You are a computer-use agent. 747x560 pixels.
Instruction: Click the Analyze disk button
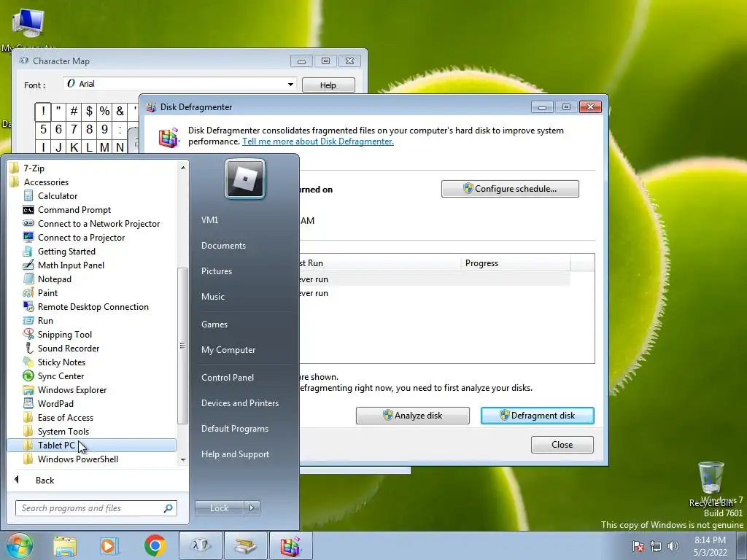[x=413, y=415]
